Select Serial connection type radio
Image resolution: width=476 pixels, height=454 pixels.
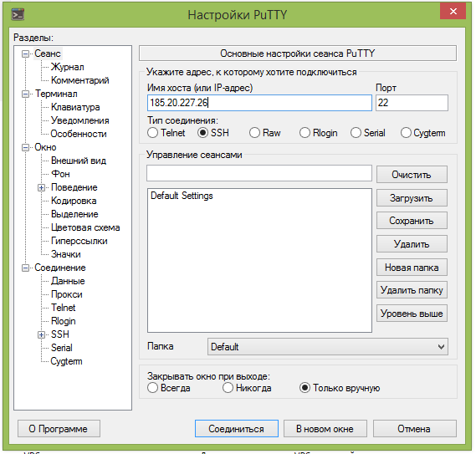pyautogui.click(x=356, y=133)
